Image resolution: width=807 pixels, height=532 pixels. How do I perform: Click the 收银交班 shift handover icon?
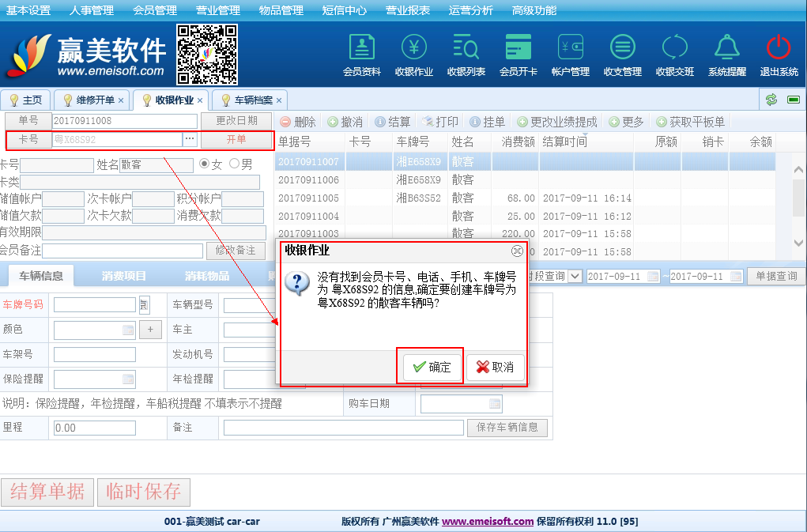click(675, 54)
